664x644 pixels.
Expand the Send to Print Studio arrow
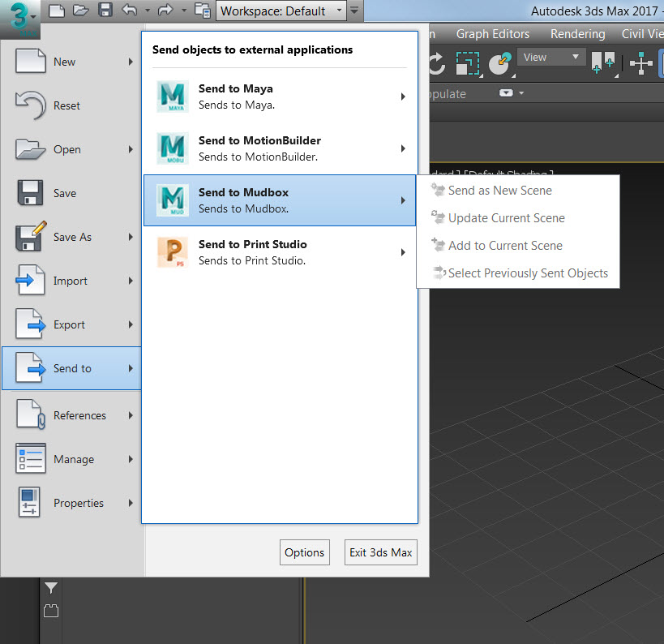coord(403,252)
